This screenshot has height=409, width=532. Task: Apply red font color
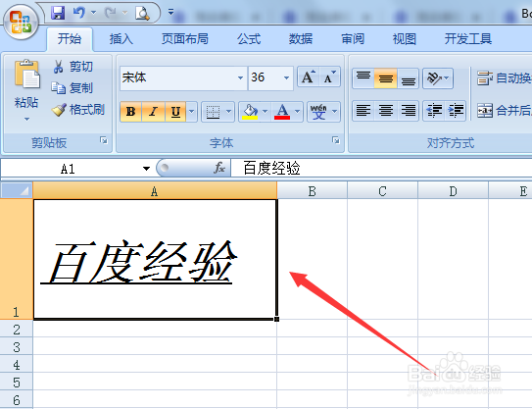click(282, 111)
